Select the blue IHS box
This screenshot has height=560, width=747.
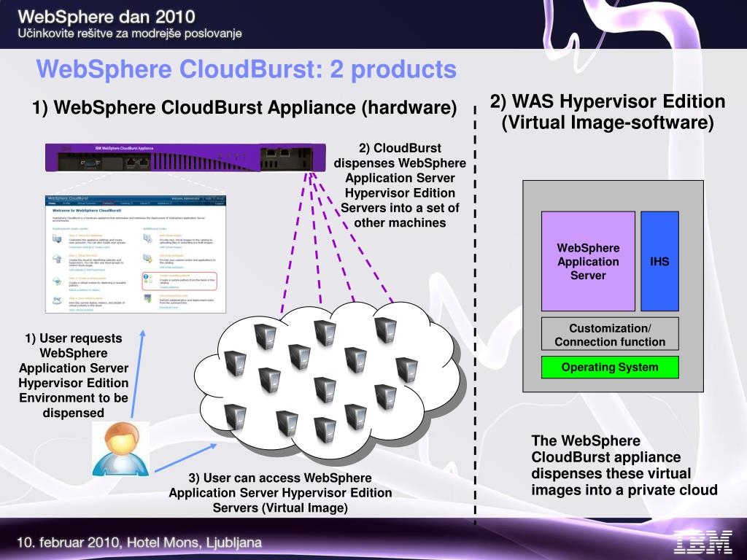click(659, 261)
